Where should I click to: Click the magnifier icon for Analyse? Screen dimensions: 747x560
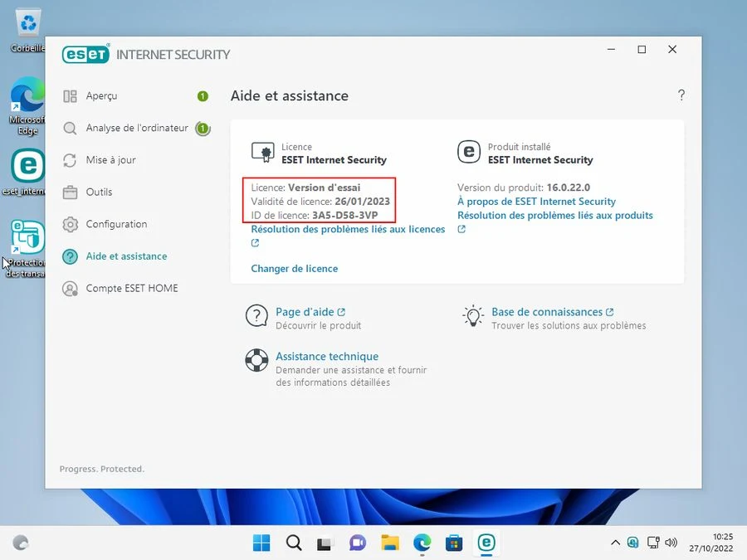pyautogui.click(x=70, y=128)
